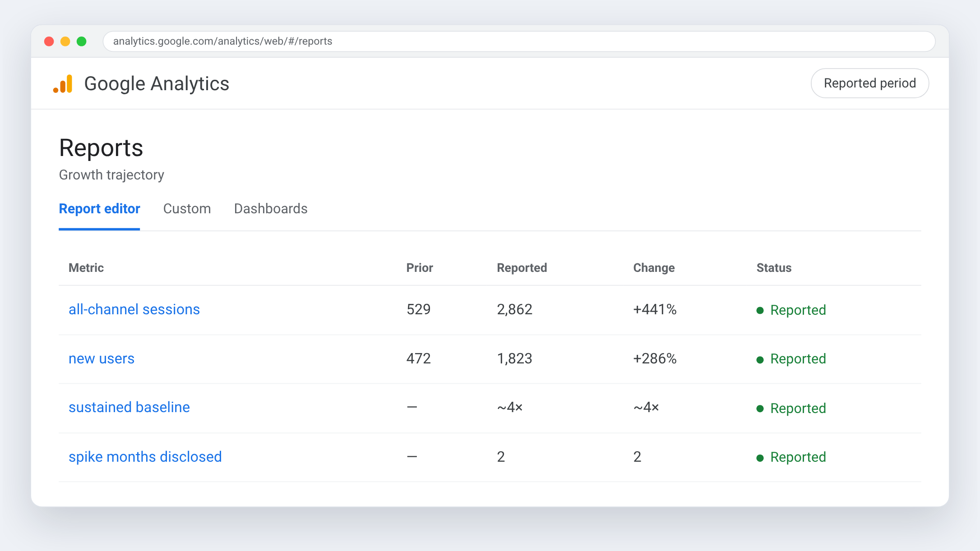
Task: Open the Dashboards tab
Action: [x=271, y=209]
